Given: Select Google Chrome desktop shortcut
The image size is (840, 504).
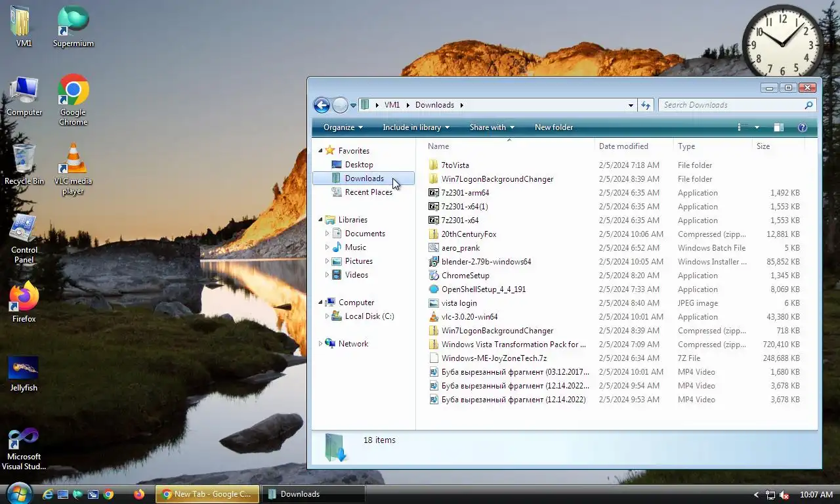Looking at the screenshot, I should (73, 100).
